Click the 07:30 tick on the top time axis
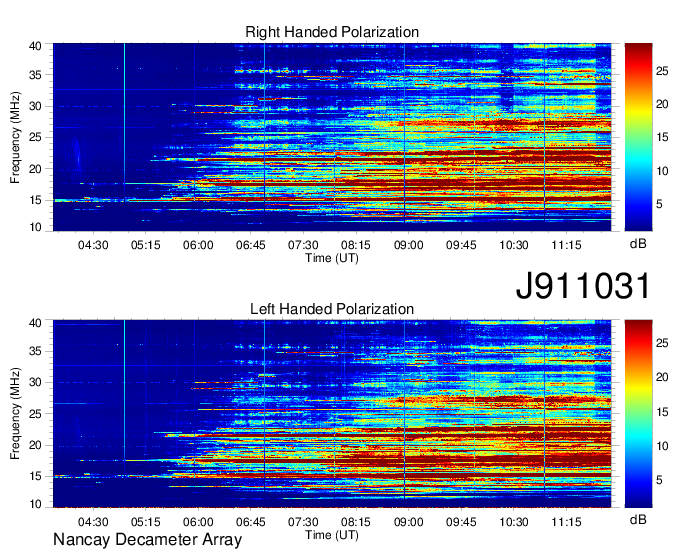This screenshot has height=552, width=680. (x=303, y=245)
